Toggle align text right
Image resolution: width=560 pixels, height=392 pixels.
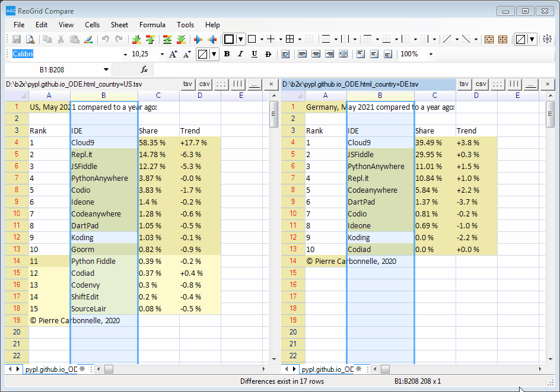click(x=330, y=55)
